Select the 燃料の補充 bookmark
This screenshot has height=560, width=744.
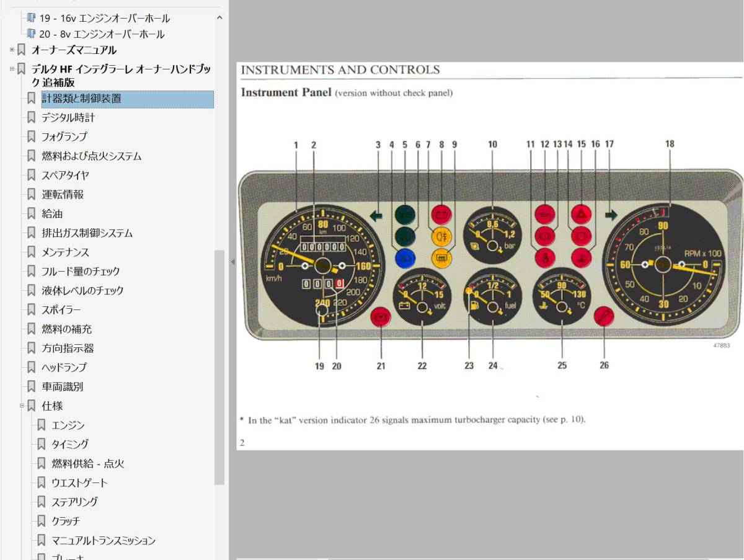[66, 329]
